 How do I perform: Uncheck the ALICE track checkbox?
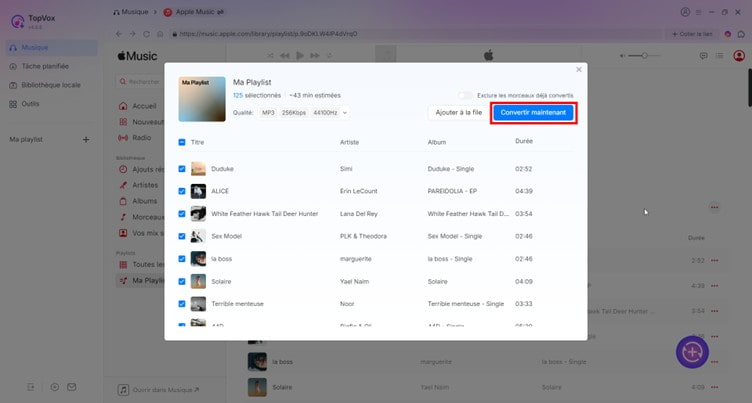pyautogui.click(x=182, y=191)
